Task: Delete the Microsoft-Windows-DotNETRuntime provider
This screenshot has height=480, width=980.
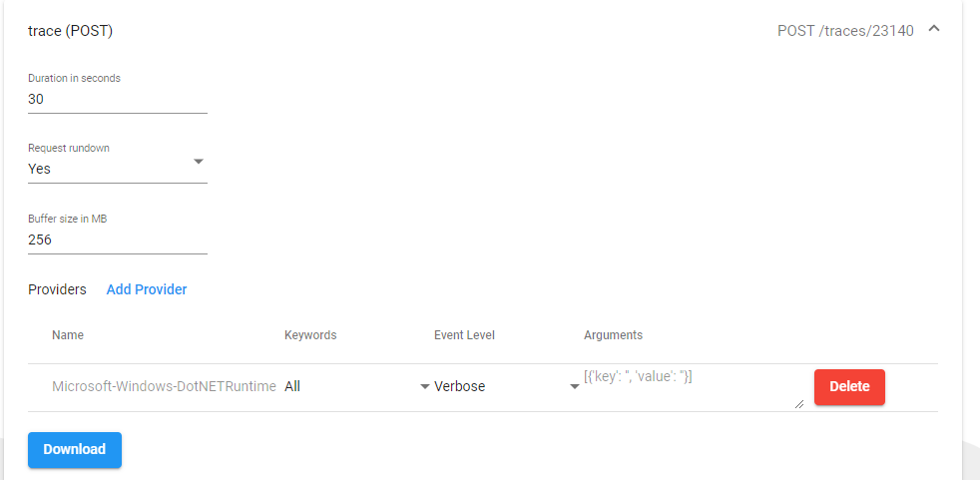Action: pos(849,387)
